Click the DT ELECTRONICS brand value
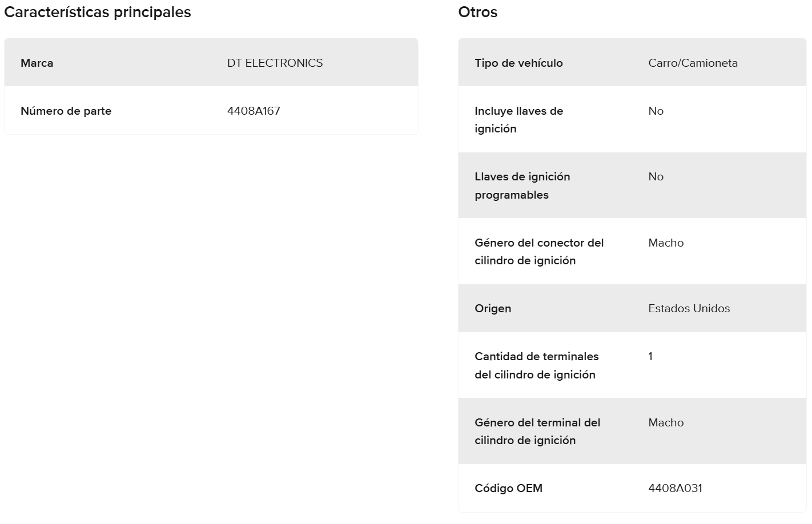This screenshot has height=524, width=812. tap(275, 63)
